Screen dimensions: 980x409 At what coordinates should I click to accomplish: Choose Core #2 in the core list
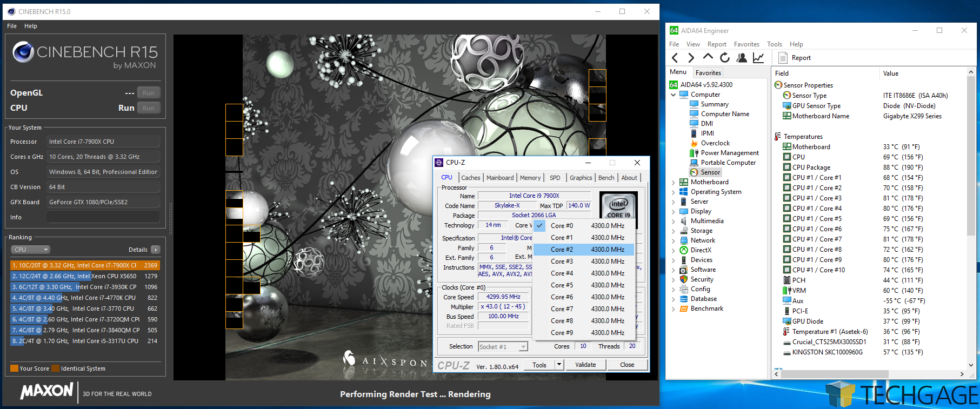[x=584, y=250]
